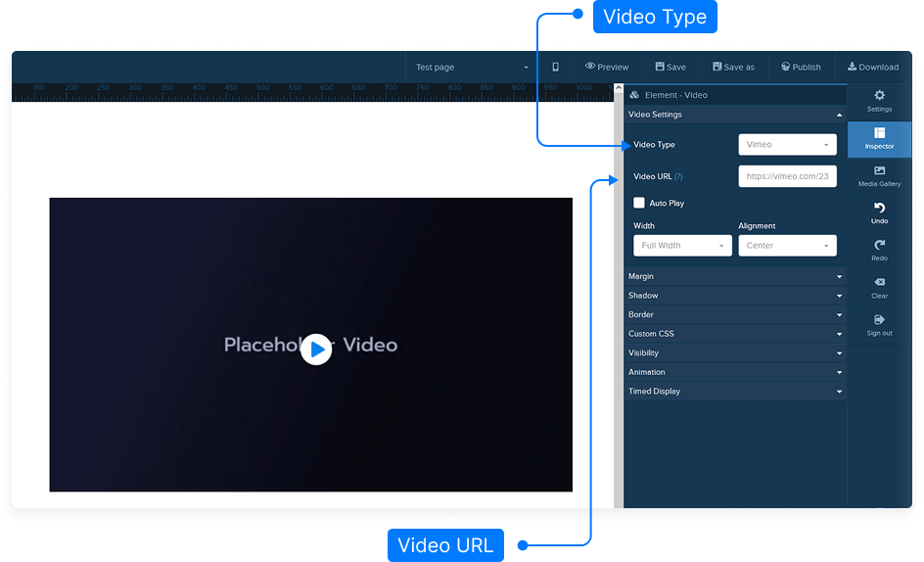The height and width of the screenshot is (562, 924).
Task: Open the Media Gallery
Action: [879, 171]
